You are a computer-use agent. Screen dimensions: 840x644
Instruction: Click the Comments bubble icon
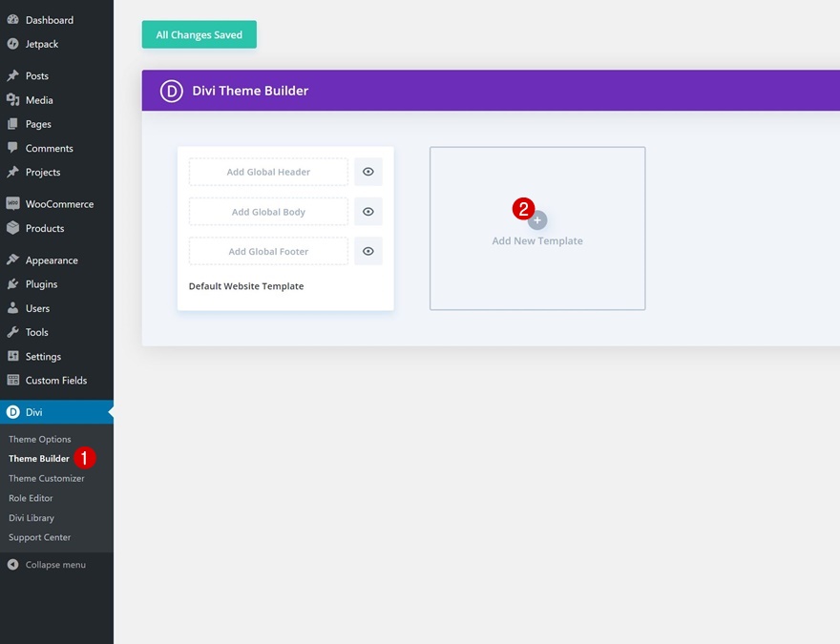tap(12, 148)
